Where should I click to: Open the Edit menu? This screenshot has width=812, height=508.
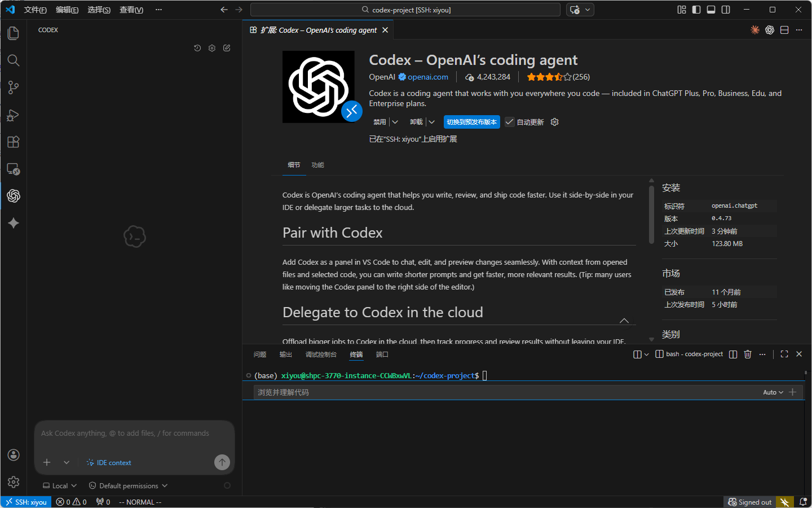point(67,10)
